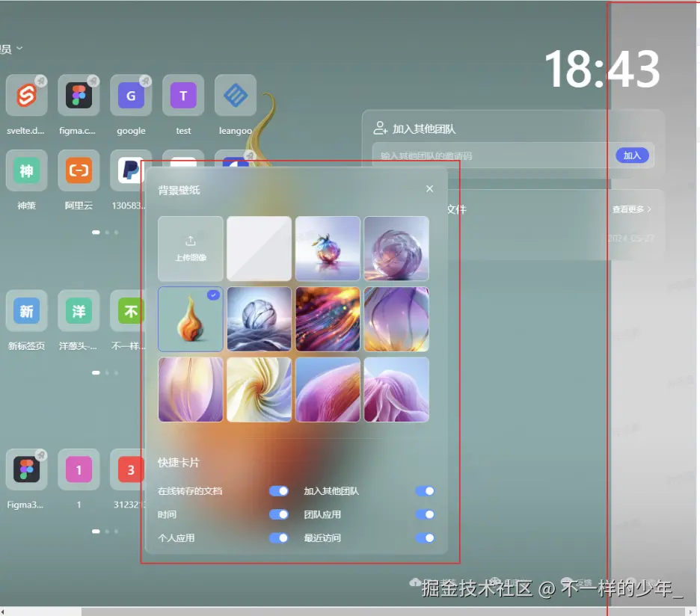Click the figma.c shortcut icon
Screen dimensions: 700x616
[x=79, y=95]
